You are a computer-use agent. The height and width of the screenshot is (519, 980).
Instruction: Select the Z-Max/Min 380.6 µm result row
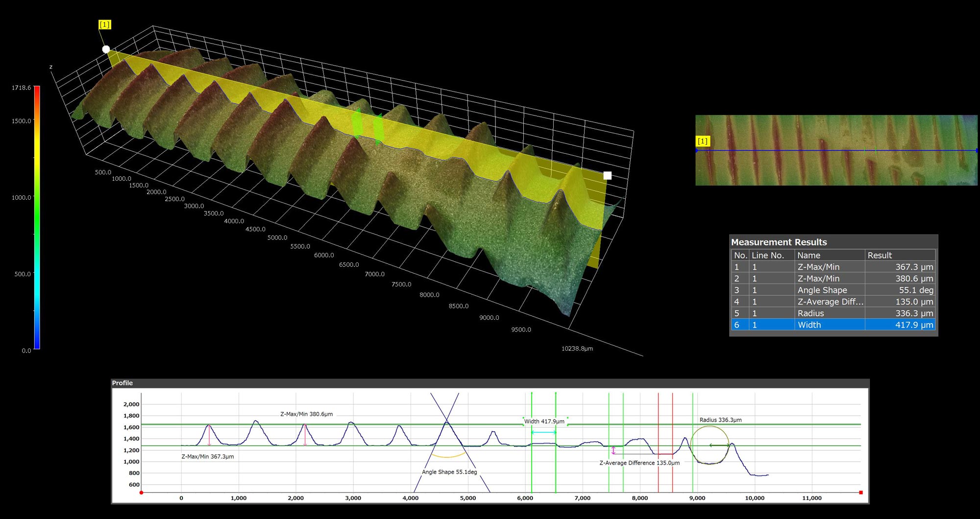point(833,279)
